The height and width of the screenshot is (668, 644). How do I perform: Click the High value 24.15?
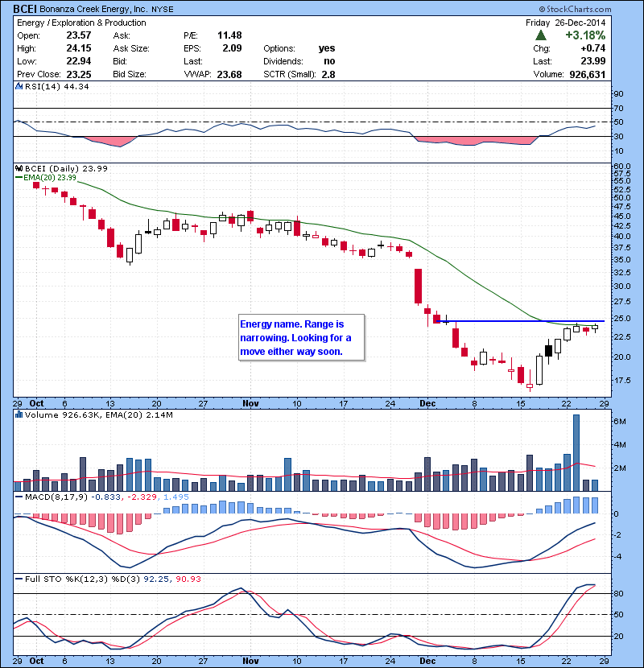point(79,48)
